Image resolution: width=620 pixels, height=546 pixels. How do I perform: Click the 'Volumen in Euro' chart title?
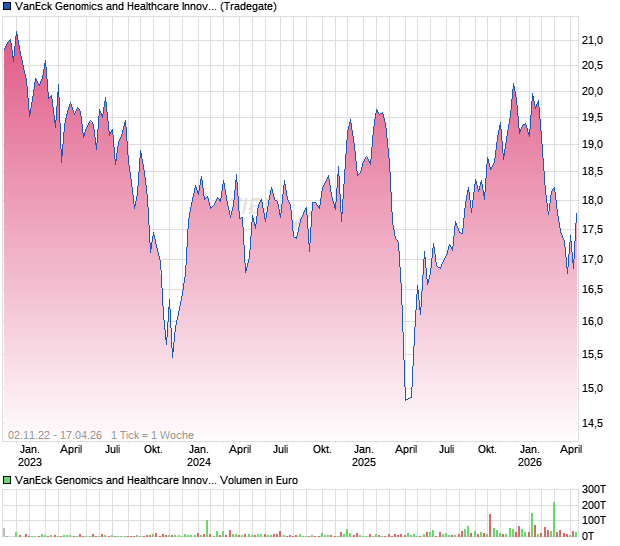click(x=156, y=481)
